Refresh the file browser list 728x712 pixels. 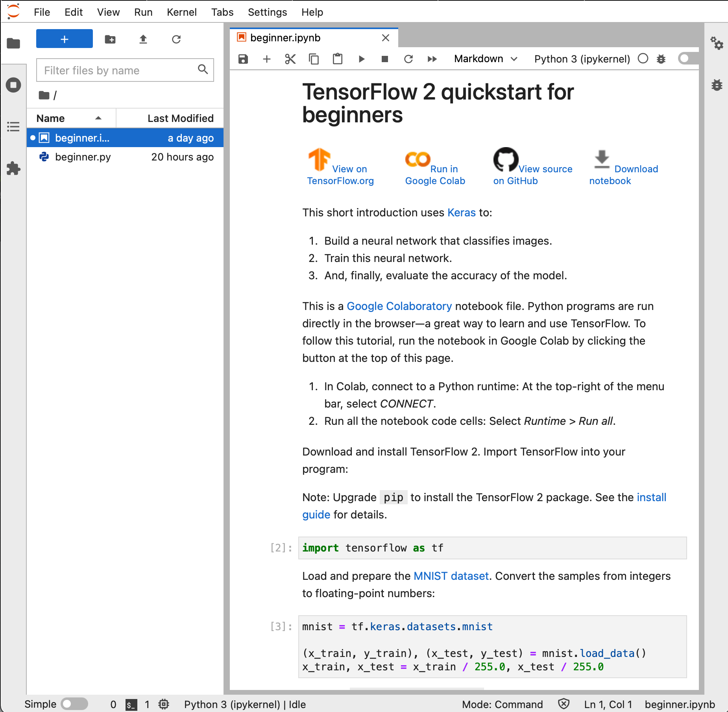(176, 39)
